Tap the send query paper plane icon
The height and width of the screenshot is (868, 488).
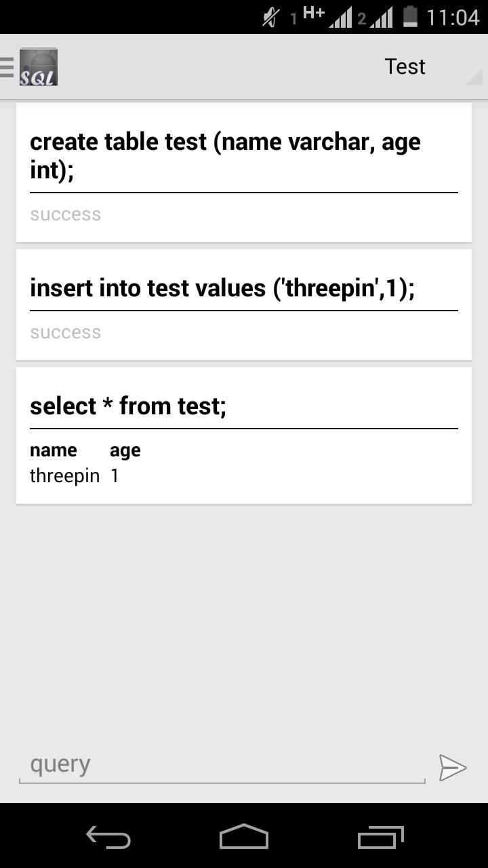[x=453, y=768]
